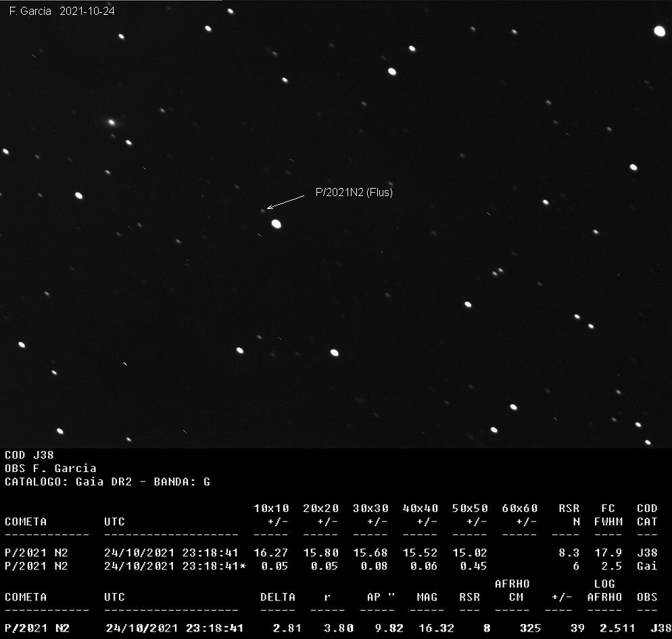This screenshot has height=639, width=672.
Task: Select the 'MAG' column header
Action: tap(427, 597)
